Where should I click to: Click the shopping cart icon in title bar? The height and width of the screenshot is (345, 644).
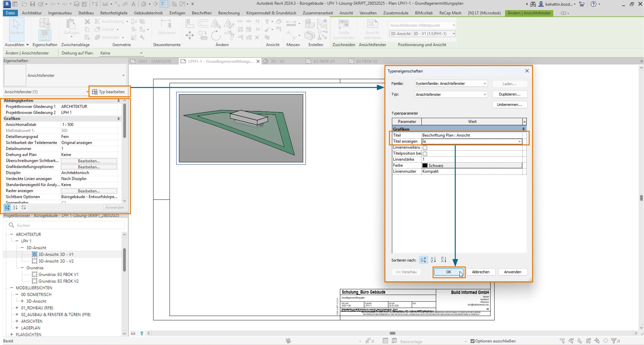[x=582, y=4]
